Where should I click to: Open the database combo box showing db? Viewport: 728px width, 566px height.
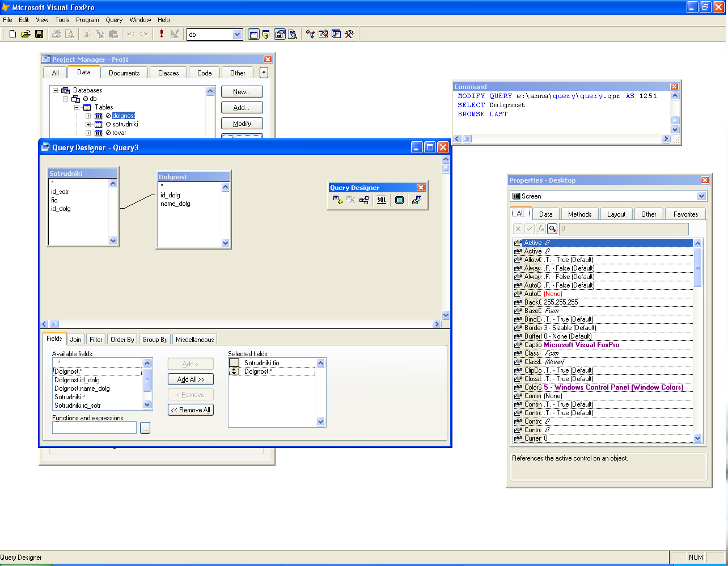tap(238, 35)
